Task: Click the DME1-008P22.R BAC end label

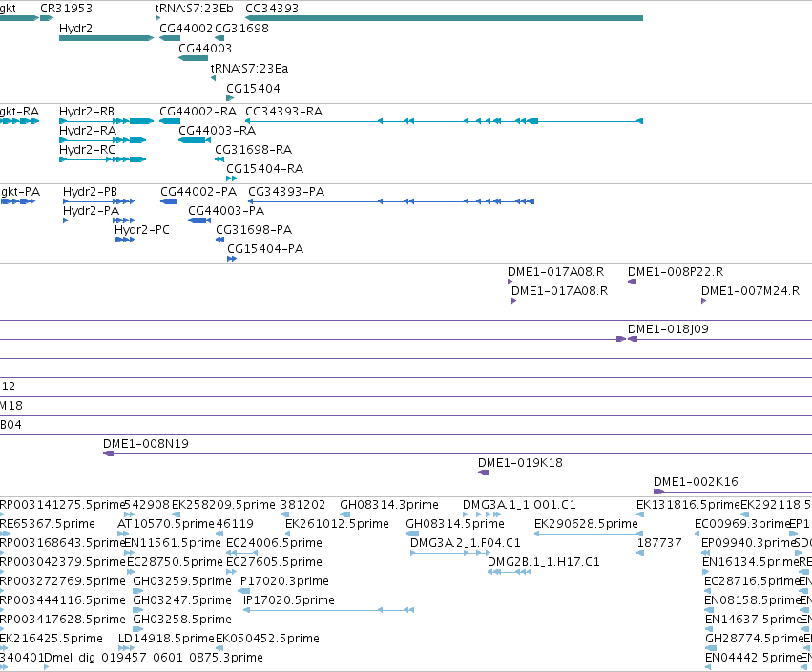Action: (676, 272)
